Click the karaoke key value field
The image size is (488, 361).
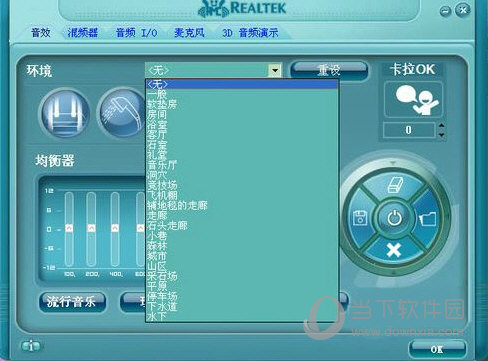pos(409,130)
